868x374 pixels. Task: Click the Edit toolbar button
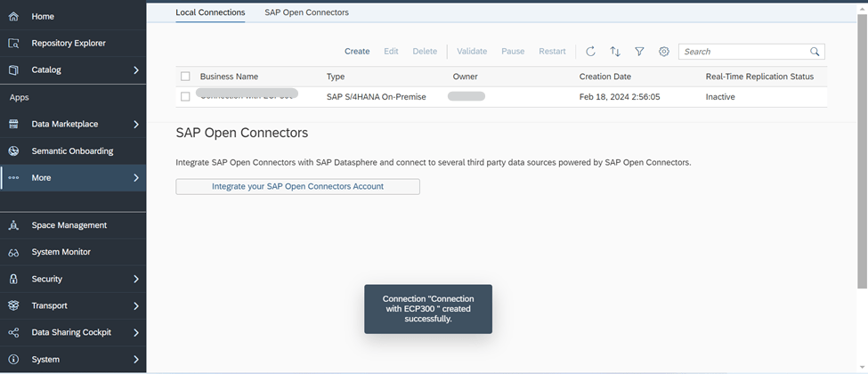click(392, 52)
